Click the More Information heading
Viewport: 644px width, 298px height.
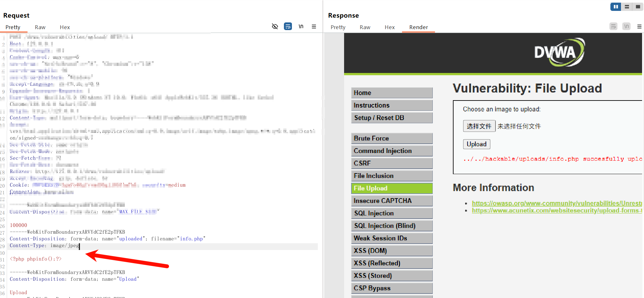tap(493, 188)
